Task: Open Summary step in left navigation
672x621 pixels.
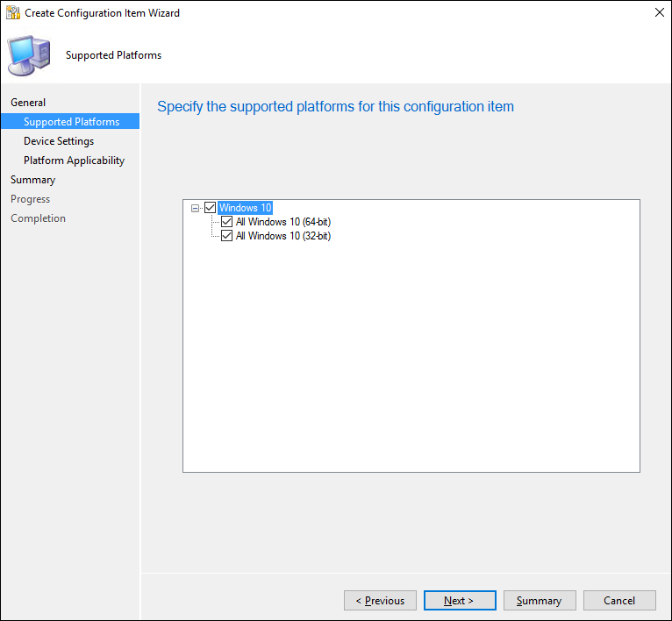Action: [32, 180]
